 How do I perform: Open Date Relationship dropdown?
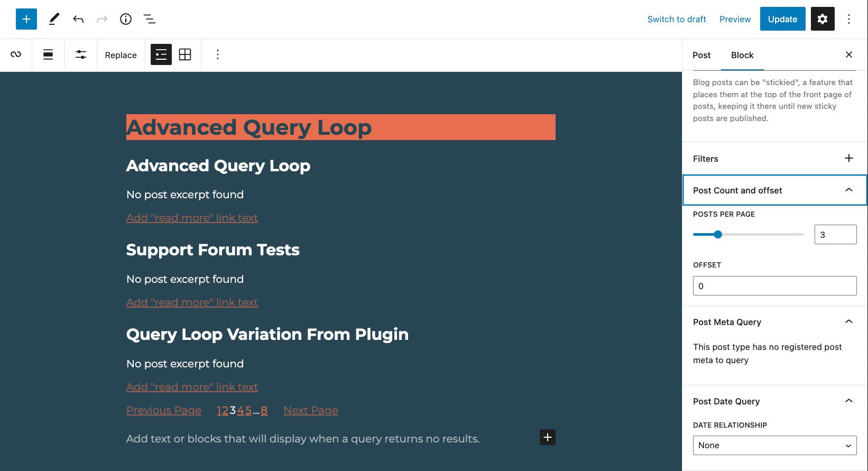click(775, 445)
